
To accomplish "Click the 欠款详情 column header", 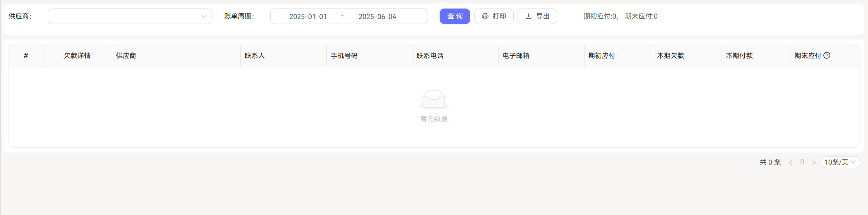I will [x=77, y=56].
